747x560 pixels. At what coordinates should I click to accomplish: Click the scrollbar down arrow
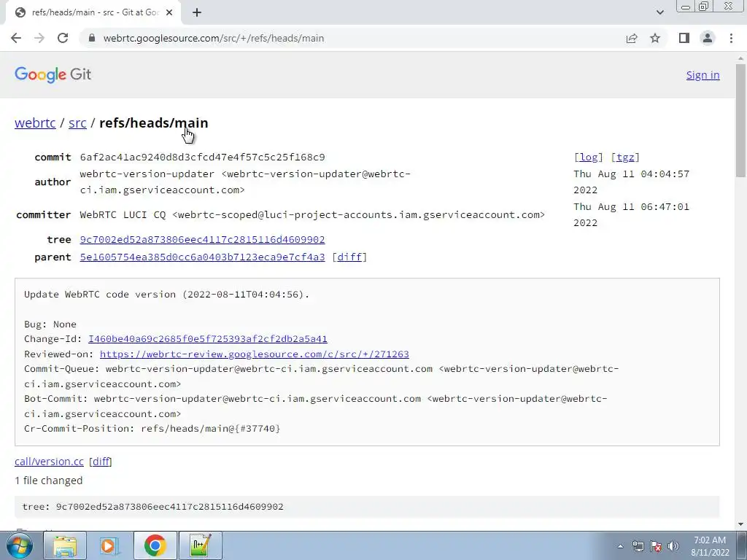click(x=740, y=524)
